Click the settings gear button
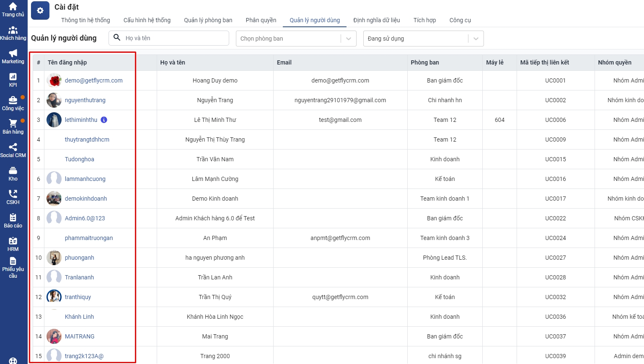 coord(40,11)
